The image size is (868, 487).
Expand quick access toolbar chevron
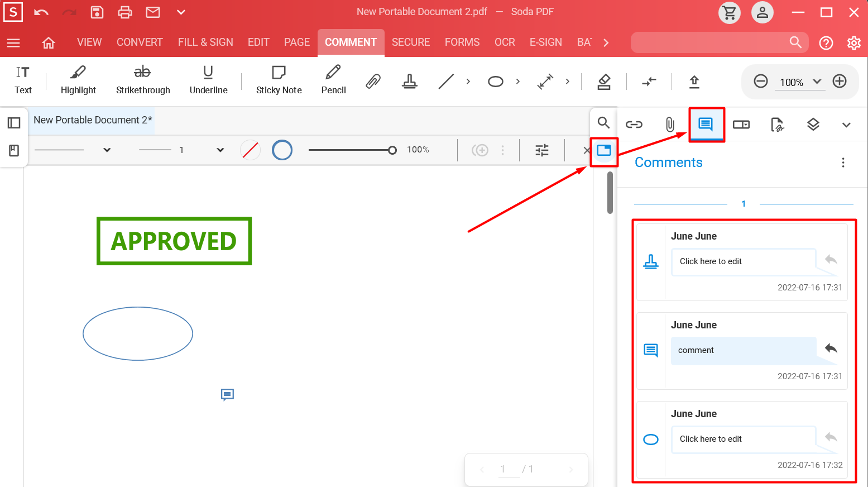tap(181, 12)
